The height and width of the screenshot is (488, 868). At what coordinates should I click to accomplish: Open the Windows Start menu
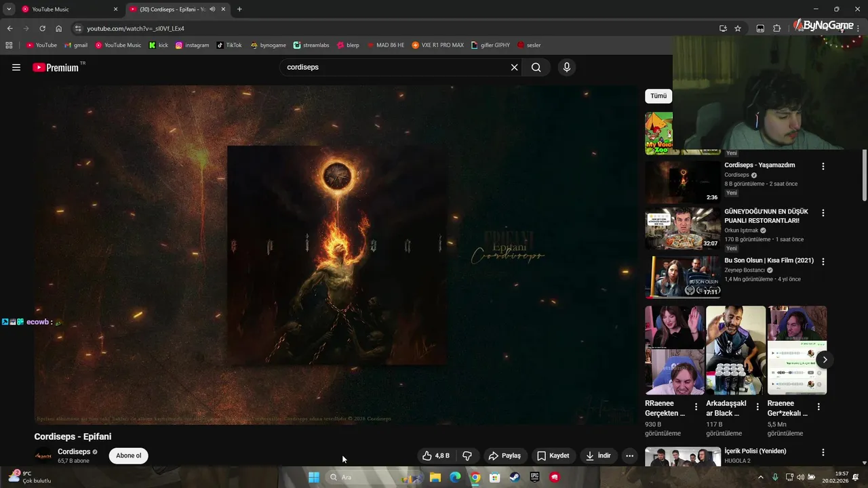tap(313, 477)
